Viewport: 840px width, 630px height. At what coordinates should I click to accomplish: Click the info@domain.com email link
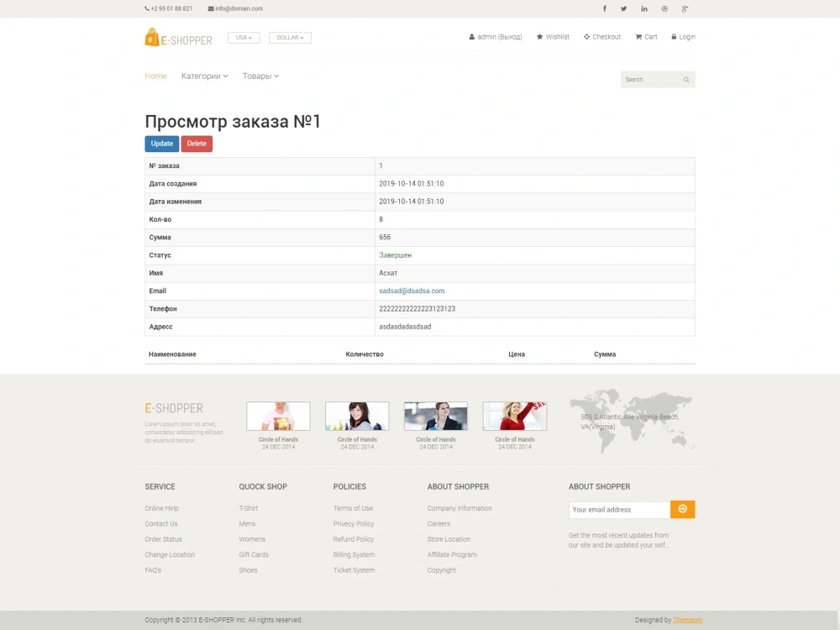point(235,8)
